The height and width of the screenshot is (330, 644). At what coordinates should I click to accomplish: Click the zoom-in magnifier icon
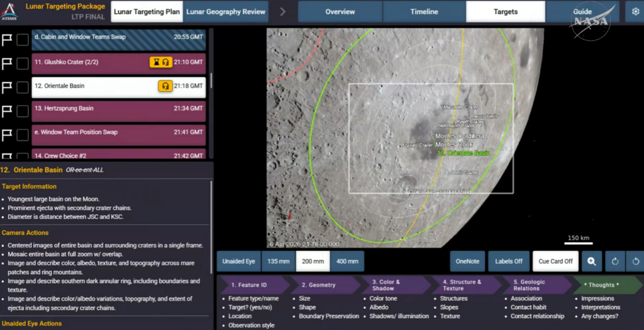pyautogui.click(x=592, y=261)
